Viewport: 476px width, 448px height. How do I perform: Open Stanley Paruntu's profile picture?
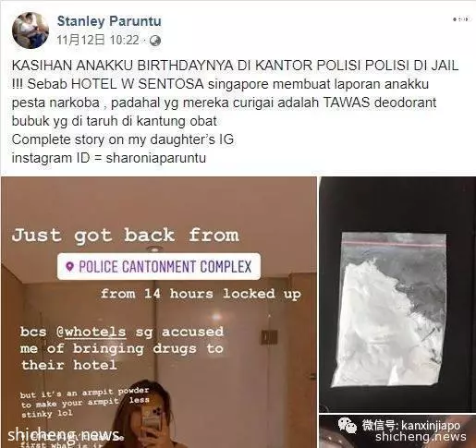click(31, 30)
